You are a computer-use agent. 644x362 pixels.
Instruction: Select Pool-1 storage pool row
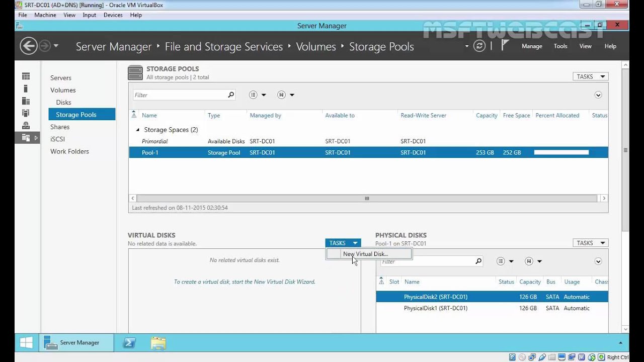point(368,152)
